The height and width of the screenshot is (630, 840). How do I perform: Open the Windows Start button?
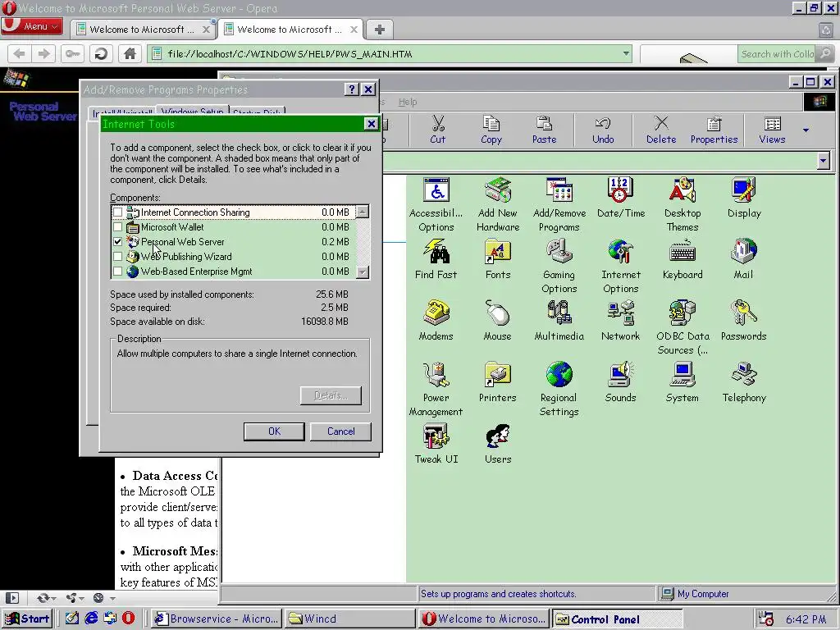(28, 619)
